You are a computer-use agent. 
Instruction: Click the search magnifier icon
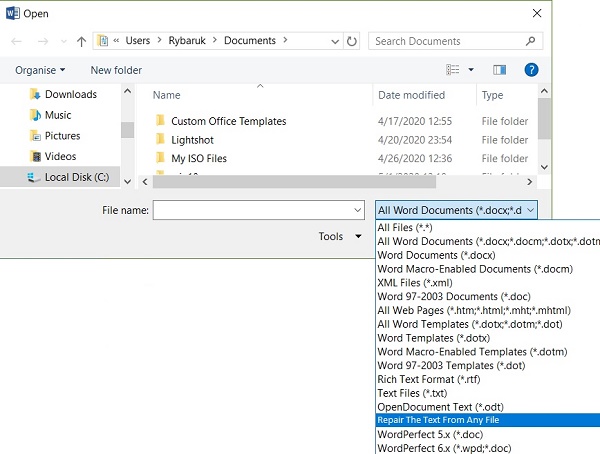[x=530, y=41]
